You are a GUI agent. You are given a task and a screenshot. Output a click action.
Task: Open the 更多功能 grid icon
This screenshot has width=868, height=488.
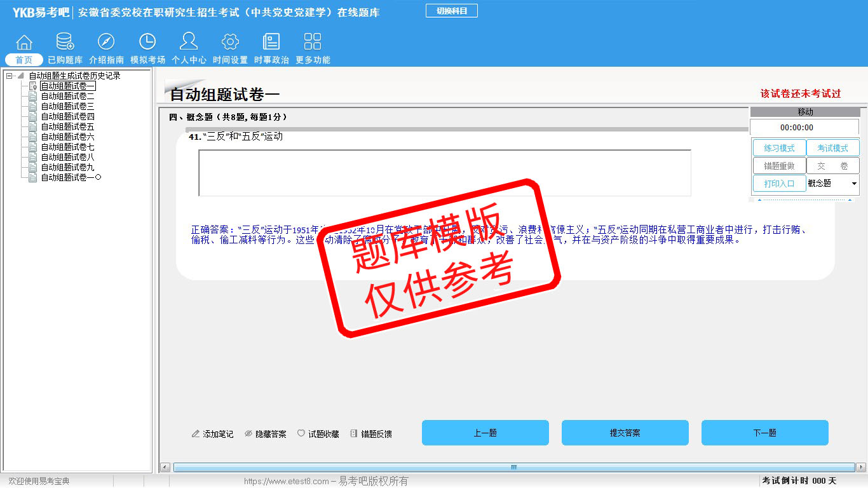pyautogui.click(x=313, y=43)
